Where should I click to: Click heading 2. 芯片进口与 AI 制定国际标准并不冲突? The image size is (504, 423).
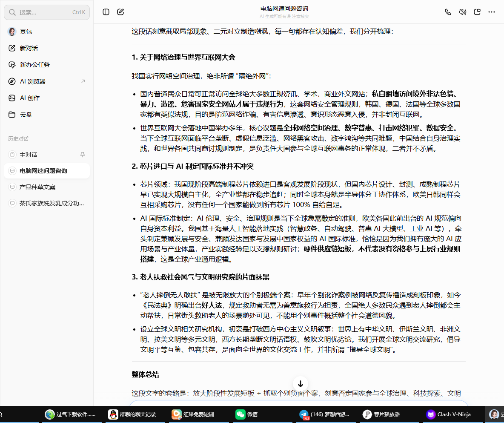click(x=192, y=166)
